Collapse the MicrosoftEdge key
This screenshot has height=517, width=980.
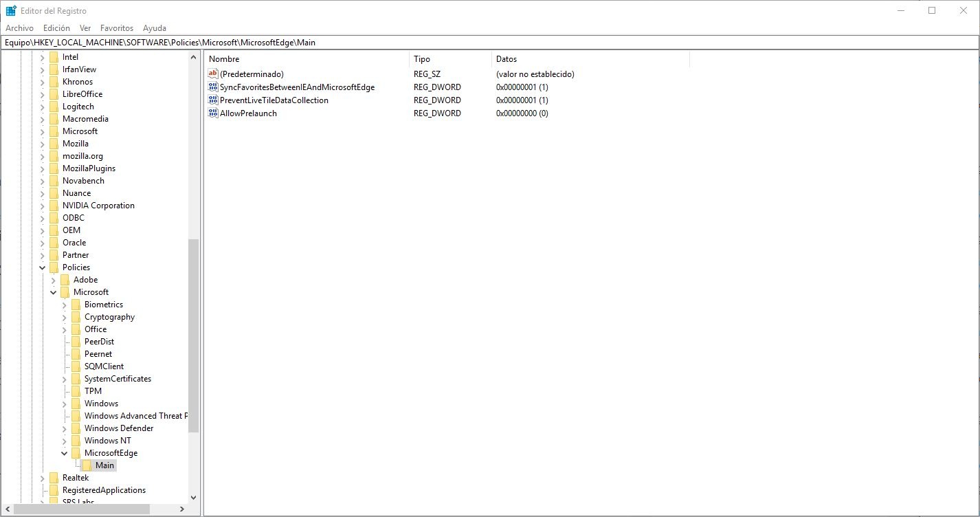[x=65, y=453]
